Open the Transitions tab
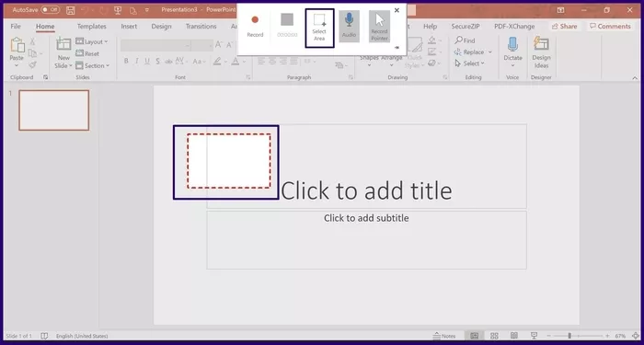Screen dimensions: 644x345 [x=201, y=27]
